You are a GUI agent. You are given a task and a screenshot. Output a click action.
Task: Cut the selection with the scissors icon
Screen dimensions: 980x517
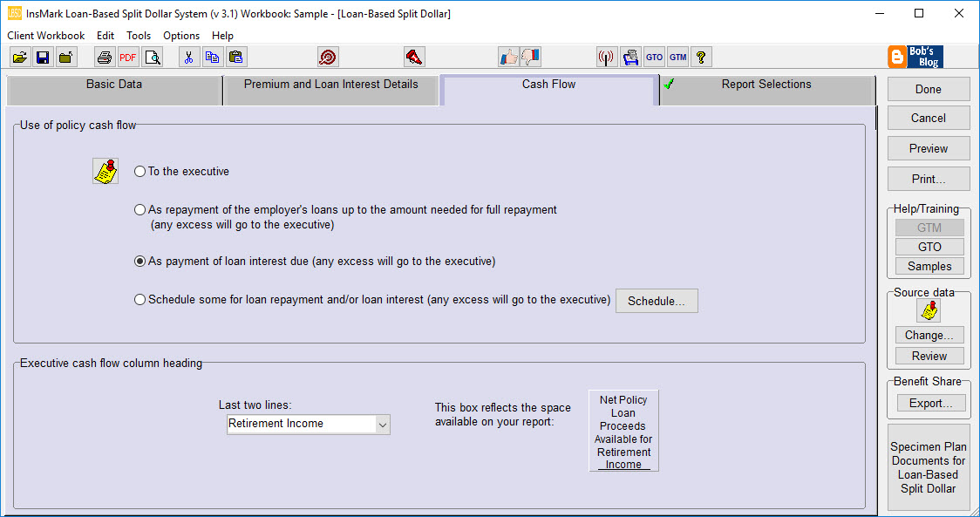[189, 57]
